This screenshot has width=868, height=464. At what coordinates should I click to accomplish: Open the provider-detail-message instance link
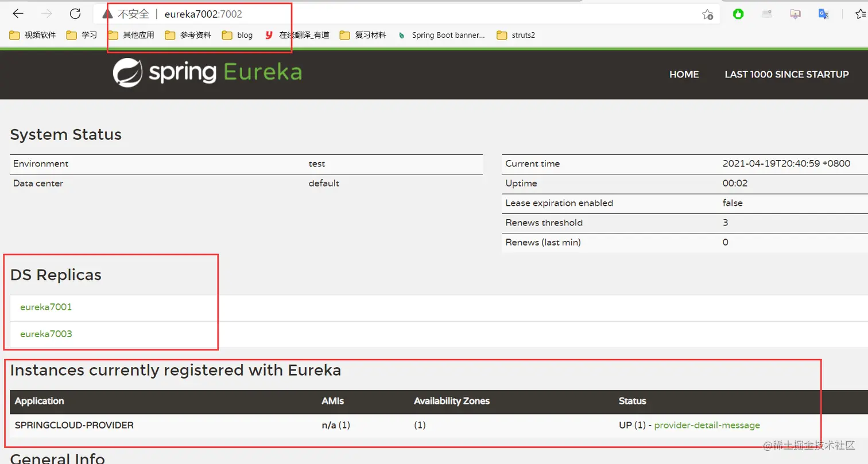707,425
